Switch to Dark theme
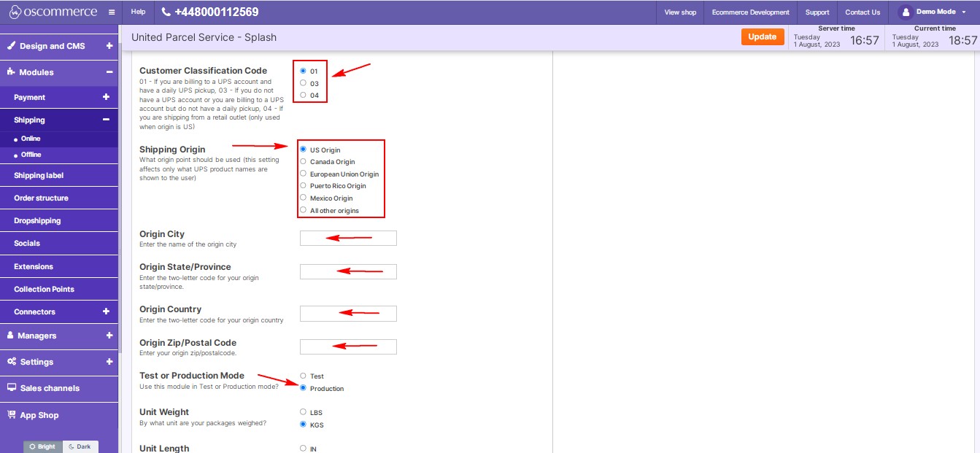This screenshot has height=453, width=980. point(80,446)
